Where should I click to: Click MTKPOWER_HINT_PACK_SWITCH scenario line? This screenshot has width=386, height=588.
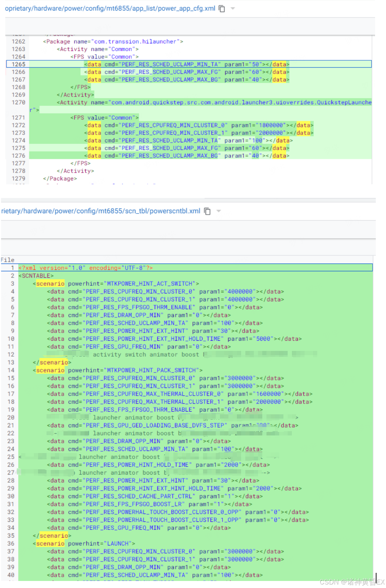[x=118, y=370]
